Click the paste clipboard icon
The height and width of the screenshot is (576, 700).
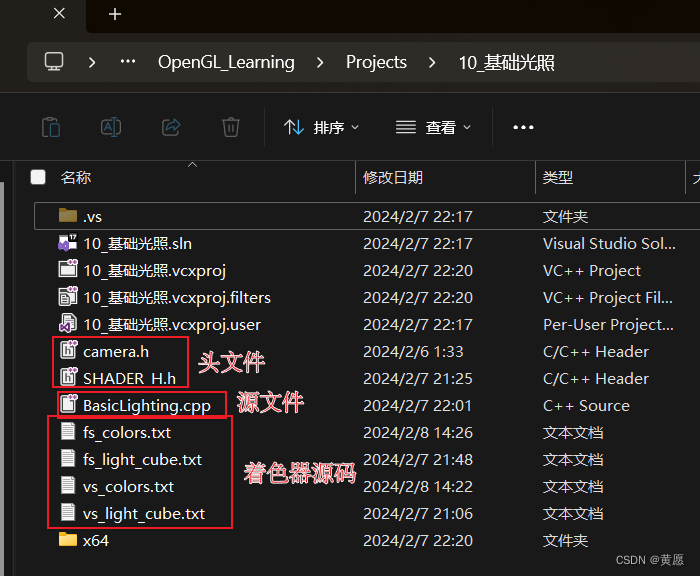[x=51, y=127]
